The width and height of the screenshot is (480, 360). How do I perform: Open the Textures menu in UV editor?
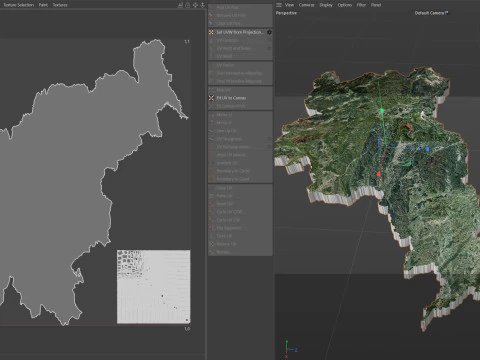pos(60,5)
